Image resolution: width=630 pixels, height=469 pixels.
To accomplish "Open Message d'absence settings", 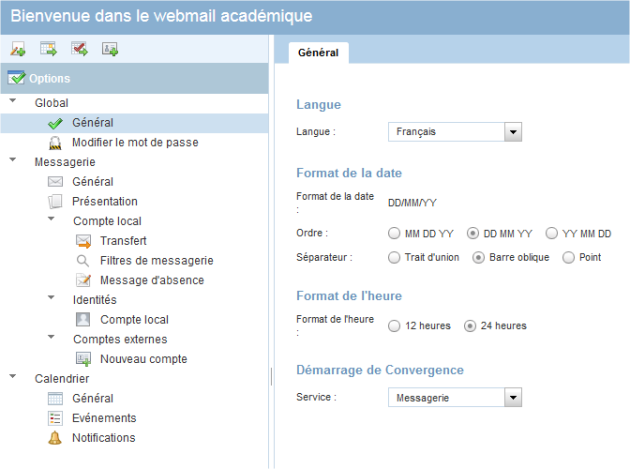I will (152, 280).
